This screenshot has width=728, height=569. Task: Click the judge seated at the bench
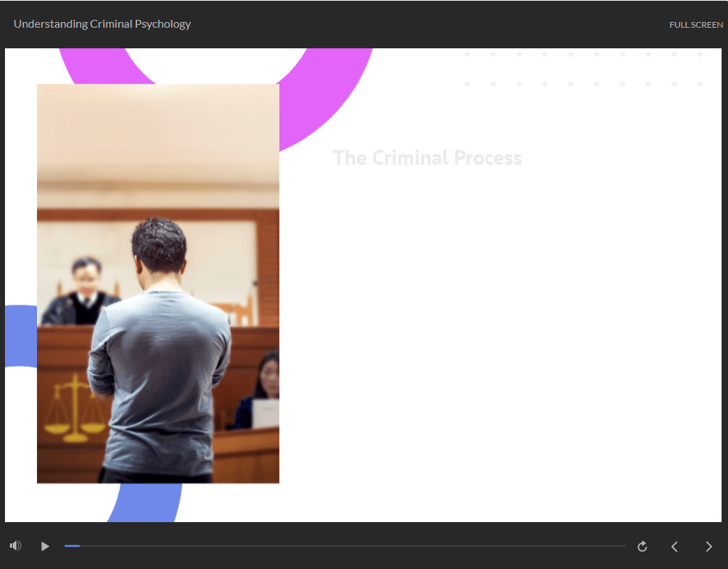(x=83, y=293)
